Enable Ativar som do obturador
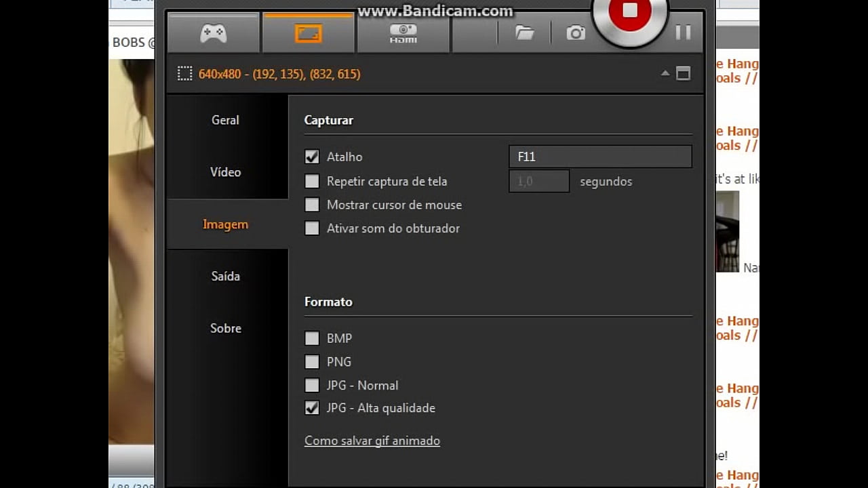This screenshot has height=488, width=868. point(312,228)
